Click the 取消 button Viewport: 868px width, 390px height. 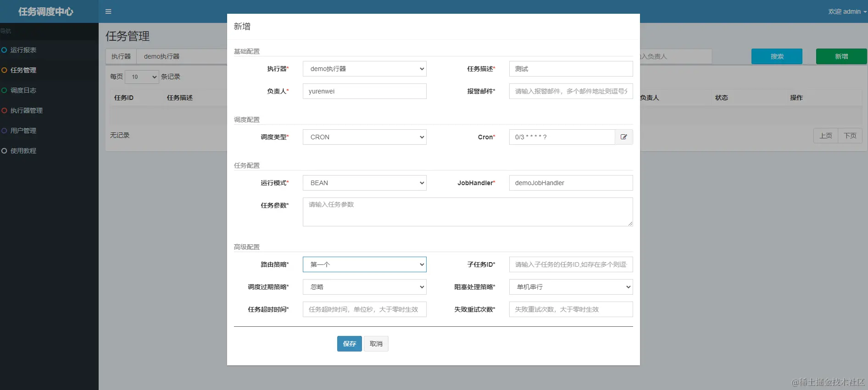pos(376,344)
